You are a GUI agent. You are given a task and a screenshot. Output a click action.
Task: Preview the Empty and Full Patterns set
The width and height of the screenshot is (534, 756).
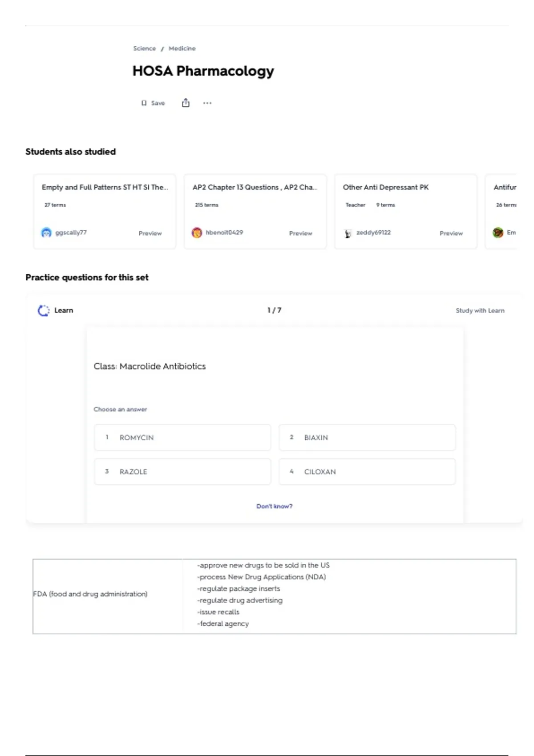click(150, 233)
